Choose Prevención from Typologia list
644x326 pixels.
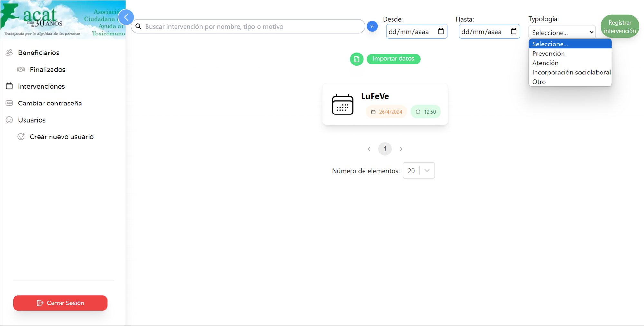click(x=548, y=54)
